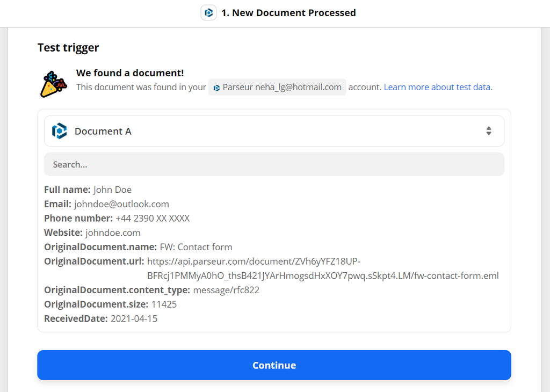Click the up-down selector arrows on Document A
550x392 pixels.
click(489, 130)
